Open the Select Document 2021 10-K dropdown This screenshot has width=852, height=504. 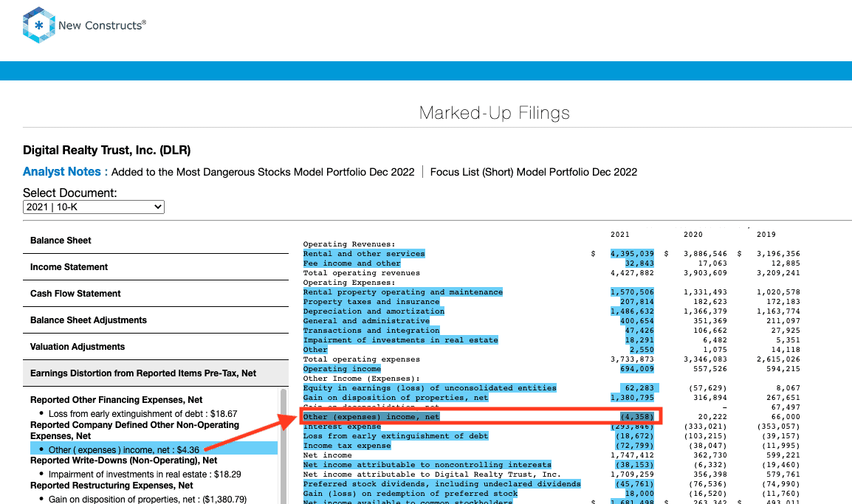94,207
